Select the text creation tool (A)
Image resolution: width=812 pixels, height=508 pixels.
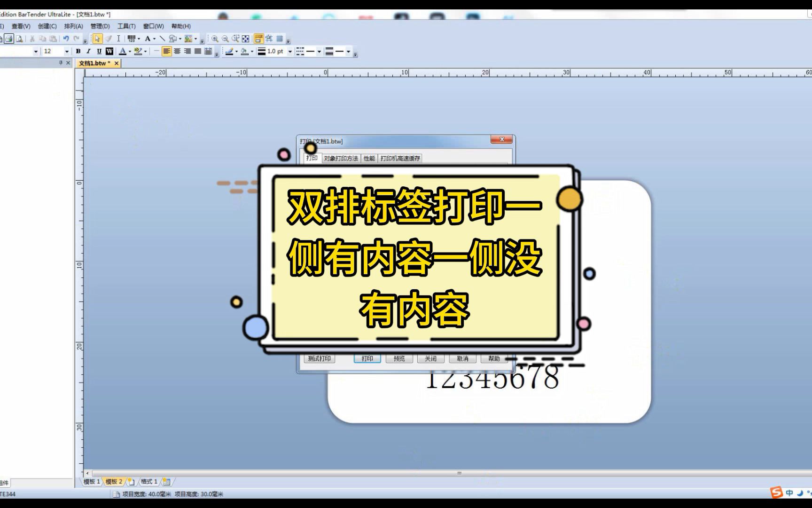[x=148, y=39]
